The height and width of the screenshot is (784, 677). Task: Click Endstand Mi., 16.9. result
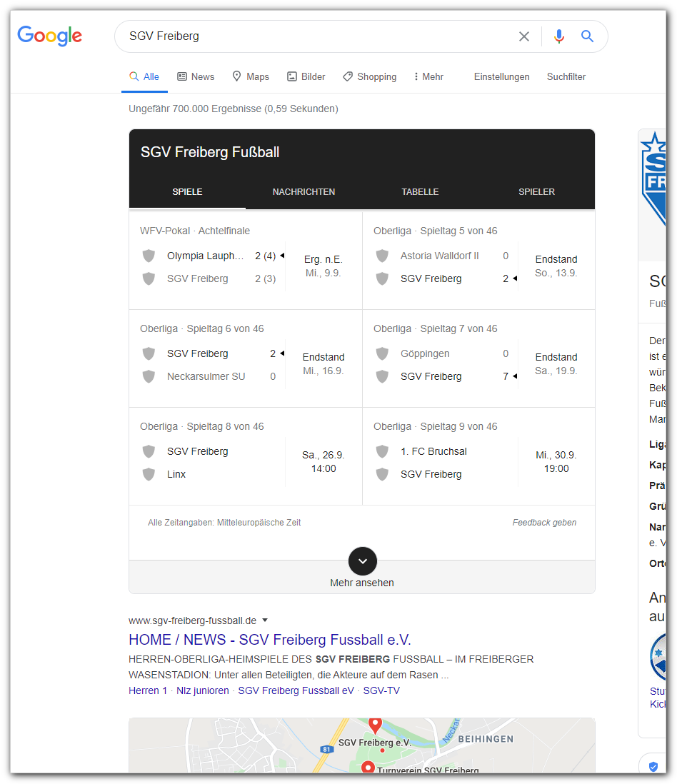(323, 364)
